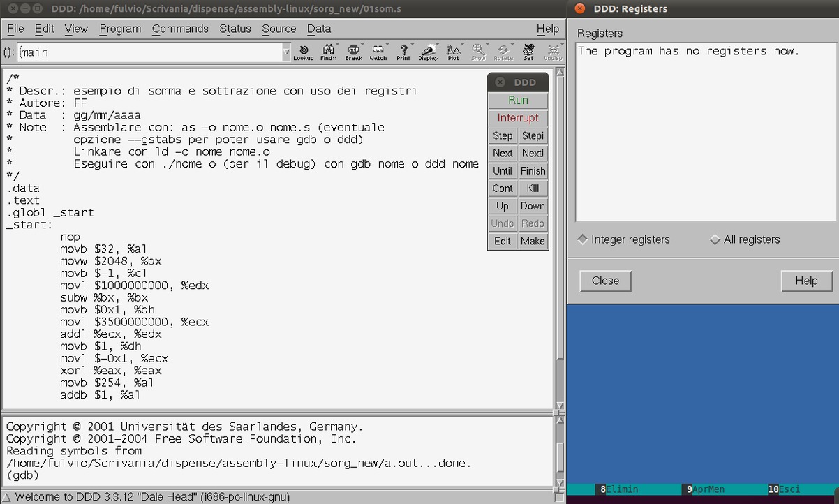Click the Nexti button

coord(533,153)
